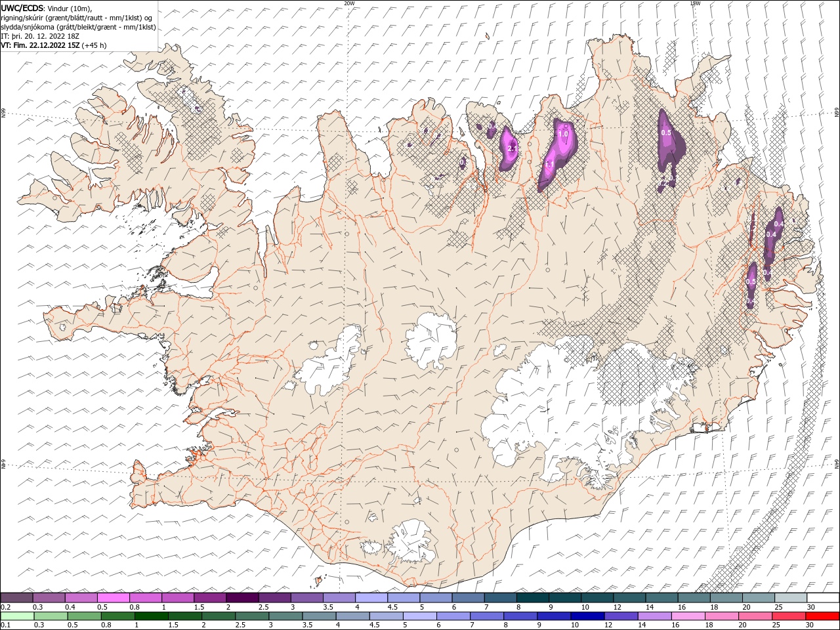The width and height of the screenshot is (840, 630).
Task: Click the '2.1' snowfall value on the map
Action: coord(513,148)
